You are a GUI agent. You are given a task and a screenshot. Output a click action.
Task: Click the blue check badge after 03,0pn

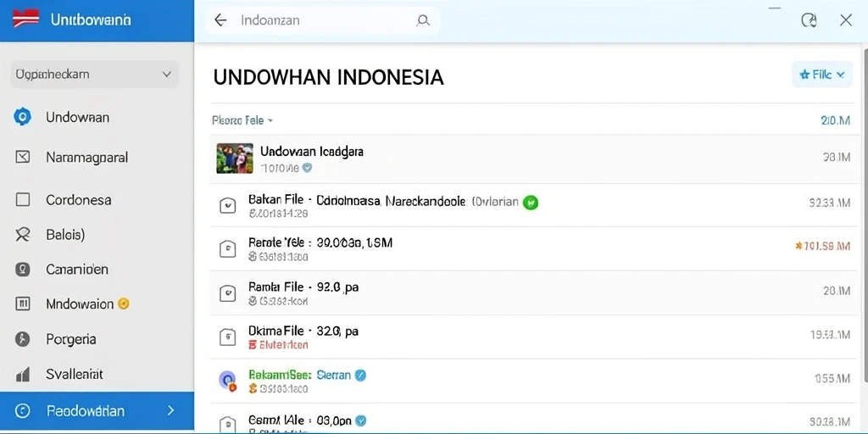click(x=361, y=420)
